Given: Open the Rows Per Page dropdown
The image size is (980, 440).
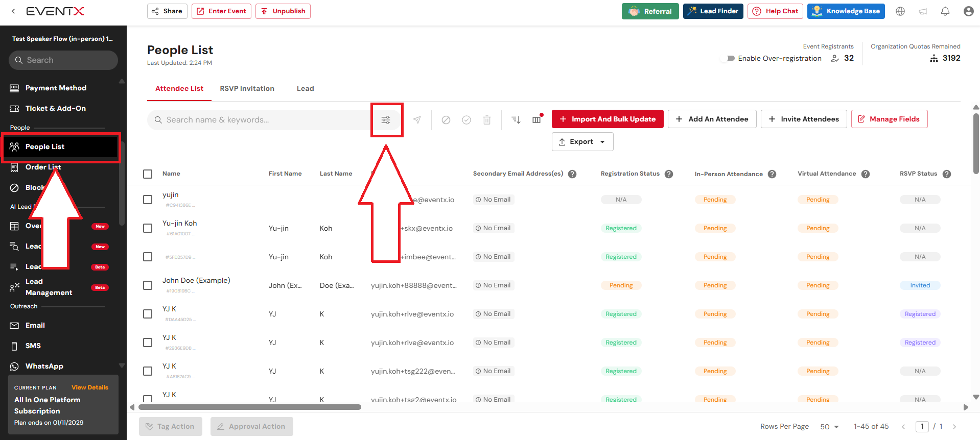Looking at the screenshot, I should pyautogui.click(x=829, y=427).
